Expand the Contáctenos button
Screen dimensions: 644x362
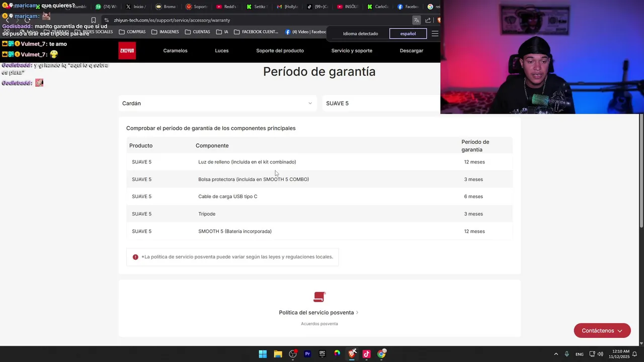[602, 330]
